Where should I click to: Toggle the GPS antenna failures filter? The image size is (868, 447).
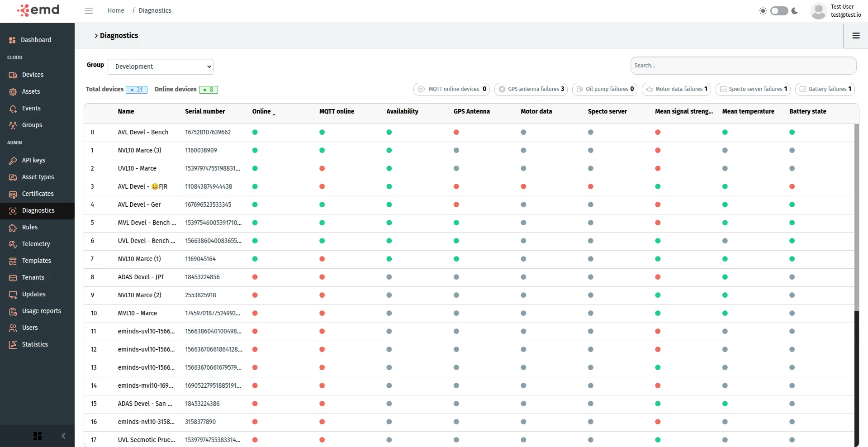pos(531,89)
